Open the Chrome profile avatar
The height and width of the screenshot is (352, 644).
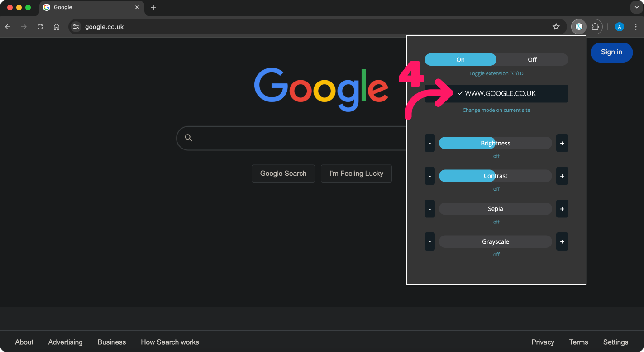click(619, 27)
